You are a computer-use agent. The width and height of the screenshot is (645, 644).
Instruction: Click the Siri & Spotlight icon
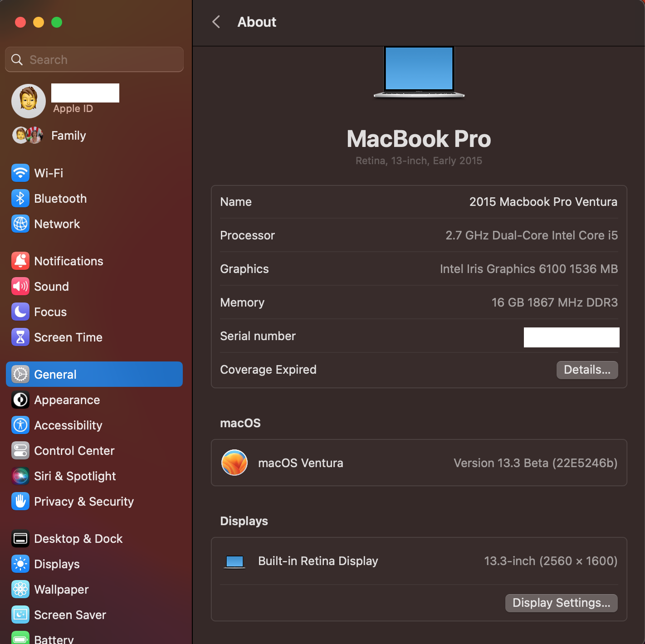[x=20, y=476]
